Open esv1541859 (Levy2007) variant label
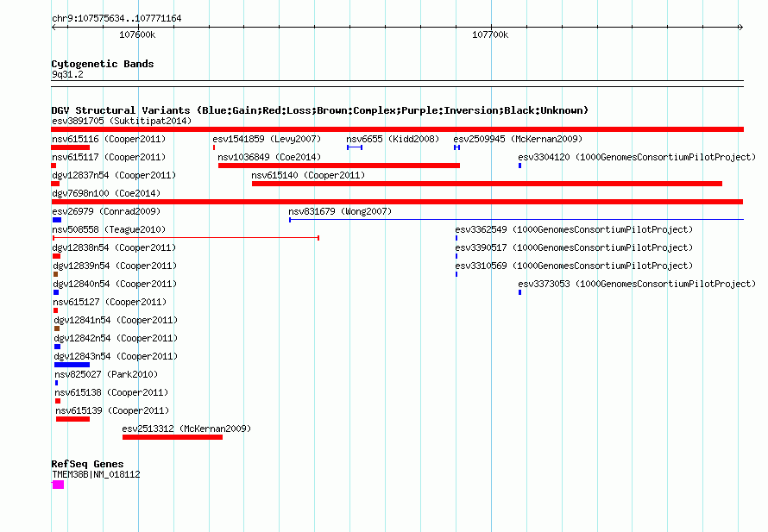This screenshot has height=532, width=768. click(267, 139)
